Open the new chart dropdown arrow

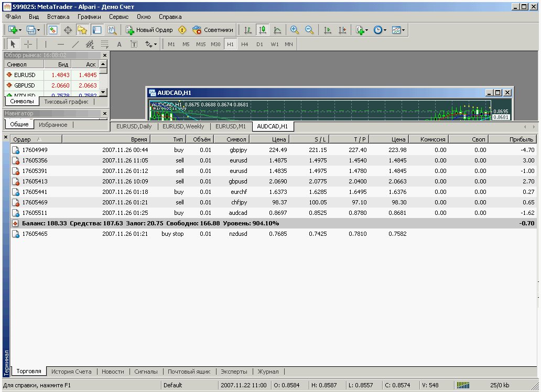coord(20,30)
